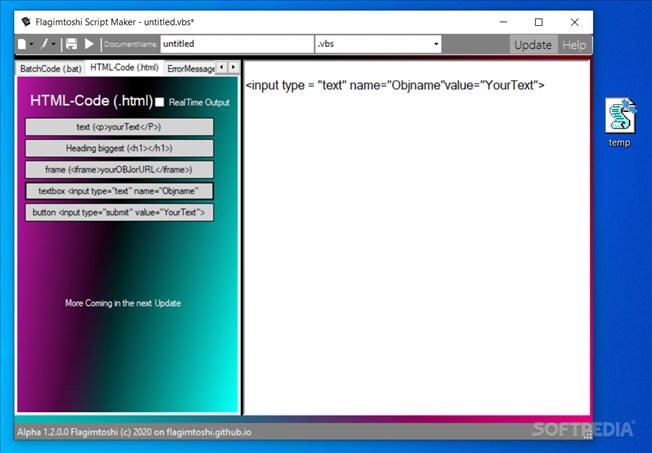Insert the textbox input type text snippet
Screen dimensions: 652x453
coord(119,191)
